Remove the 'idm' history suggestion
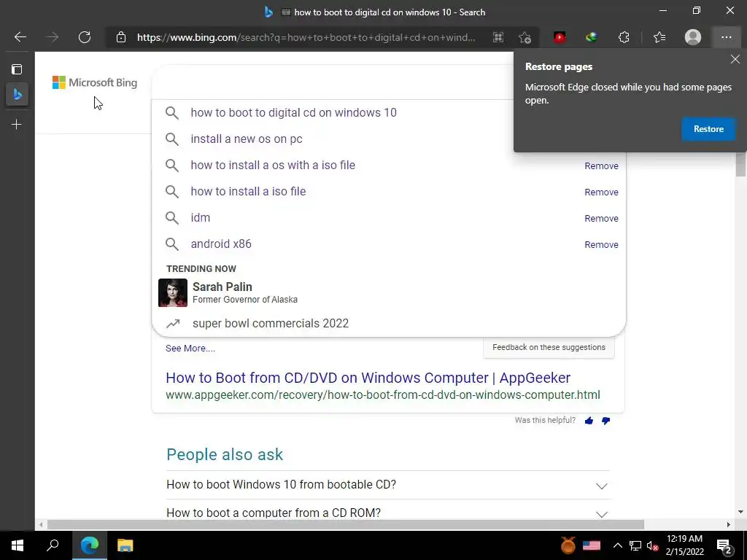The height and width of the screenshot is (560, 747). [x=601, y=218]
